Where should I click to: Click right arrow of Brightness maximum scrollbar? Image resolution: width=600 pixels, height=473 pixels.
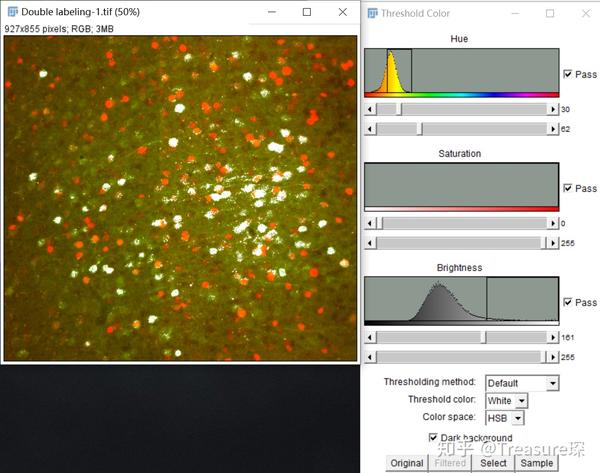tap(552, 357)
